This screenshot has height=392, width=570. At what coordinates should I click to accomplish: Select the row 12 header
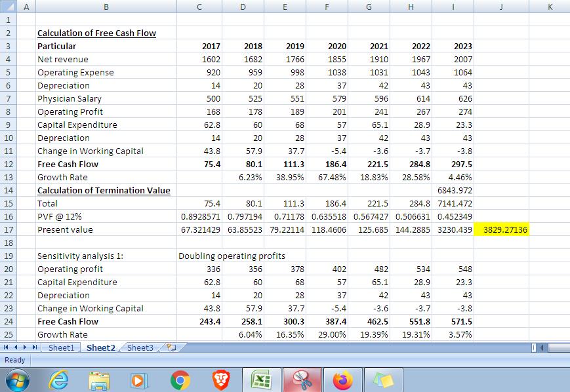[x=9, y=164]
